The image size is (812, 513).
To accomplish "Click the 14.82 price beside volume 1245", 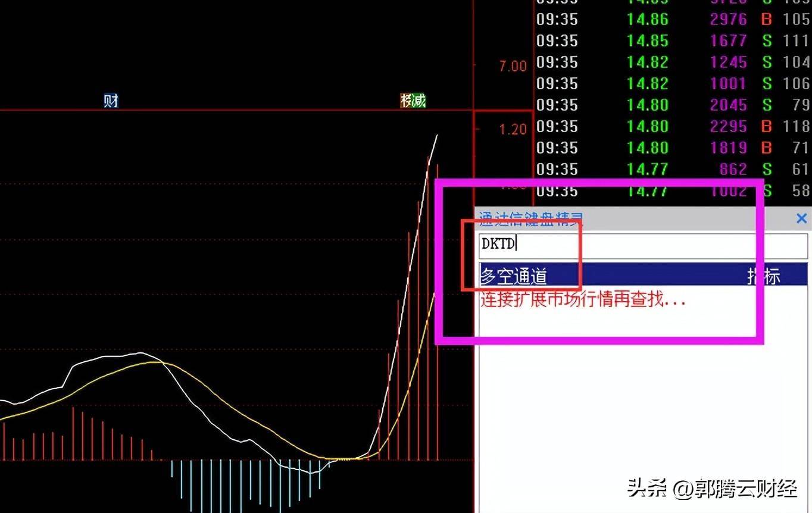I will pyautogui.click(x=648, y=62).
